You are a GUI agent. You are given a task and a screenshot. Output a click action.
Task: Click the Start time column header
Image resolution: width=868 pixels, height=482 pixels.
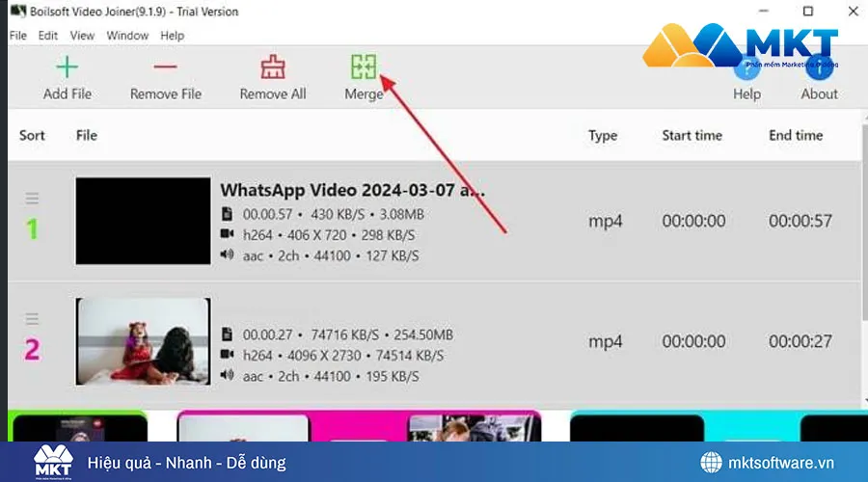692,136
